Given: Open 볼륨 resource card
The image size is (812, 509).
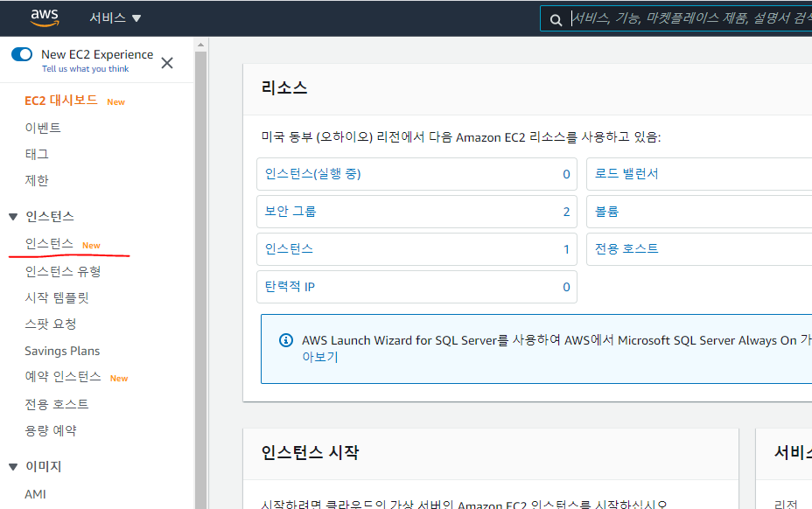Looking at the screenshot, I should coord(699,212).
